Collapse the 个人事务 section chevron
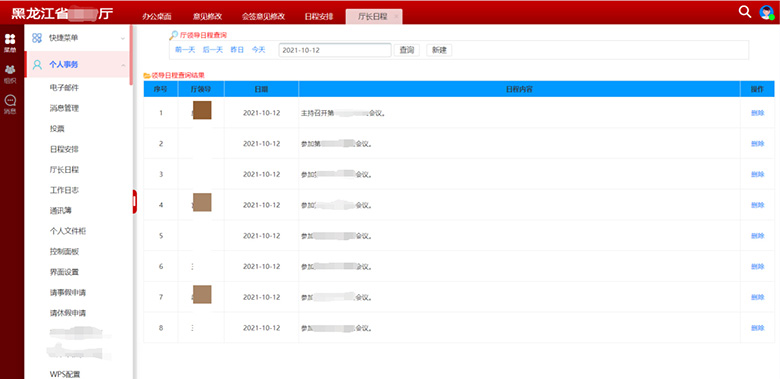 pos(123,65)
